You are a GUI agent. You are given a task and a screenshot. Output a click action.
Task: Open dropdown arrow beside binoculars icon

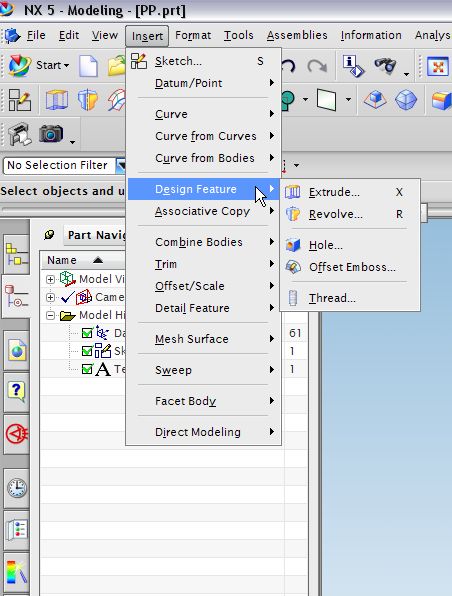click(406, 74)
